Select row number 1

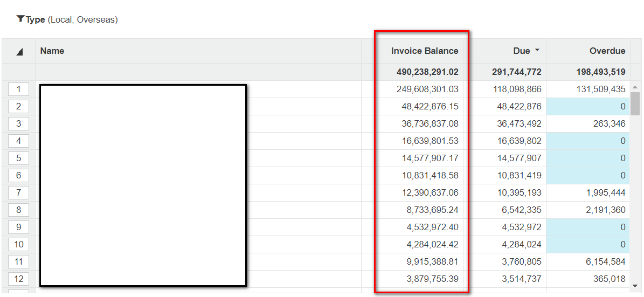(18, 89)
